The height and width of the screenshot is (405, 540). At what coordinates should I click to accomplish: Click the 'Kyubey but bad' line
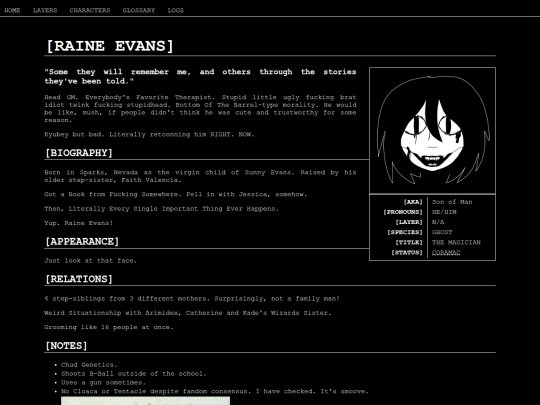point(149,135)
